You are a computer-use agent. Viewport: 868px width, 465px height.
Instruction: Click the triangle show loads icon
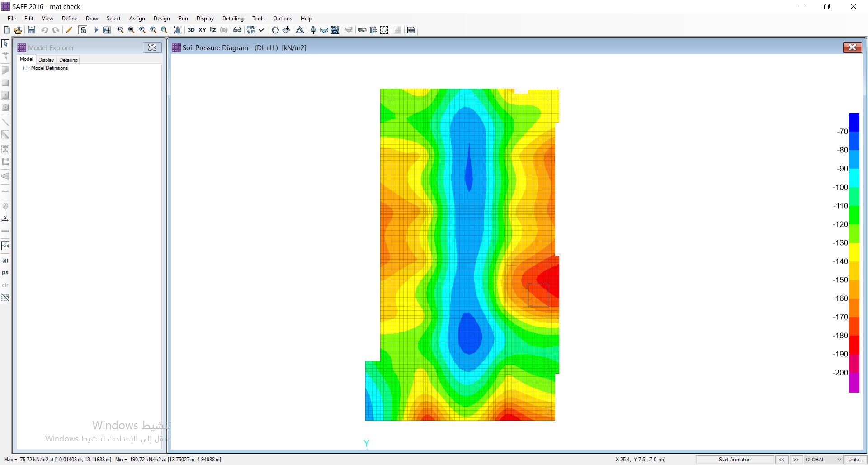[x=299, y=30]
